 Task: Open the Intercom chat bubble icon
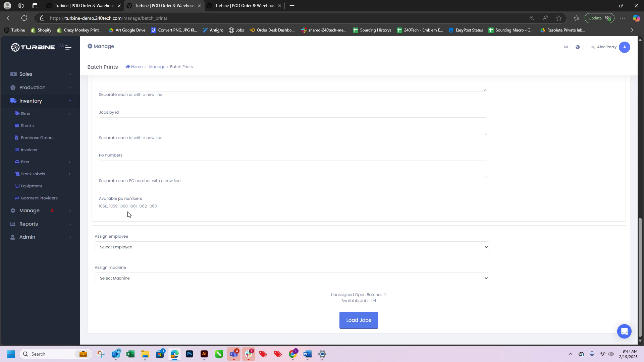click(624, 331)
